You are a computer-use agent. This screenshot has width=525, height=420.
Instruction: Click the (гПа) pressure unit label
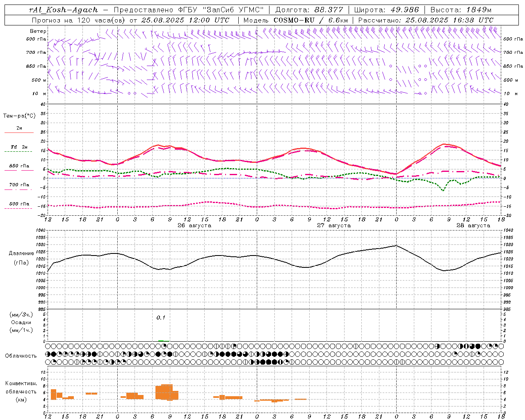21,263
